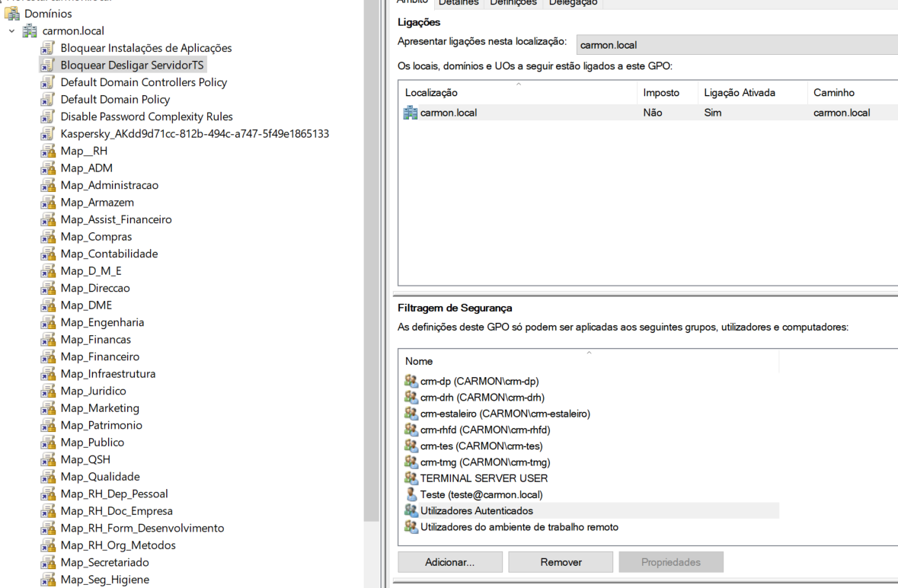This screenshot has width=898, height=588.
Task: Open the location dropdown showing carmon.local
Action: coord(737,45)
